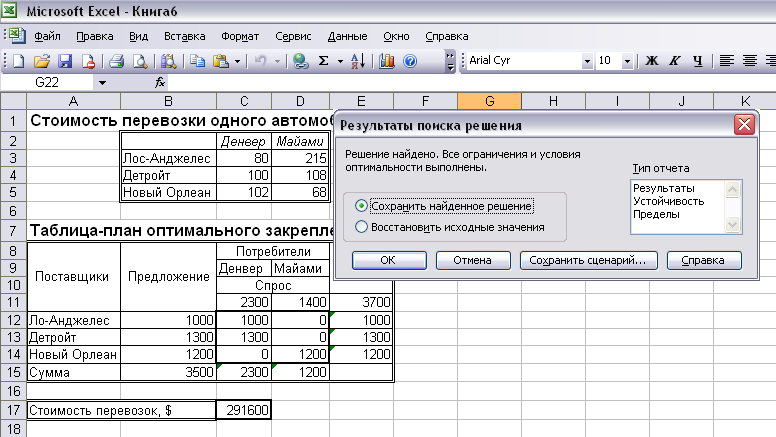Select the 3700 cell in row 11
The height and width of the screenshot is (437, 776).
pos(361,302)
